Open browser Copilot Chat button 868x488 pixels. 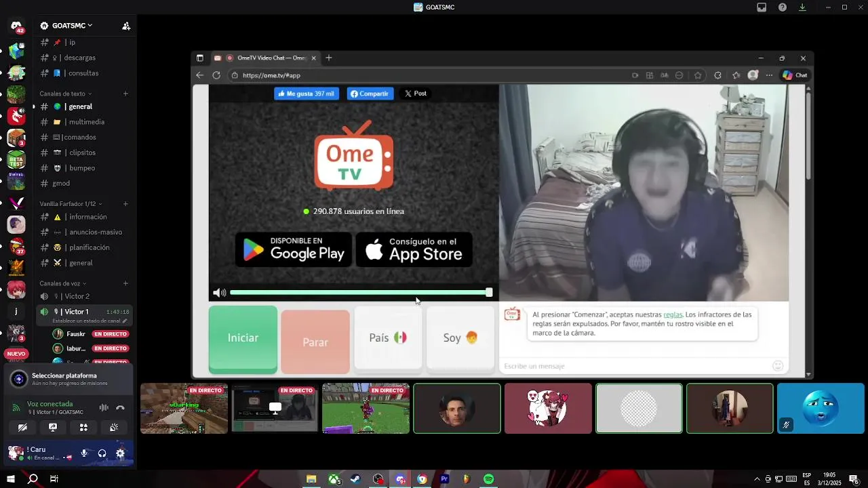795,75
